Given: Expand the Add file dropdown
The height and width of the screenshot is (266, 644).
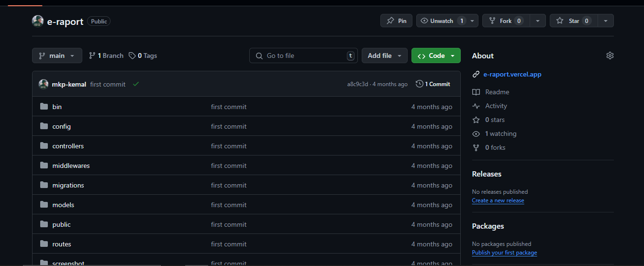Looking at the screenshot, I should tap(384, 55).
